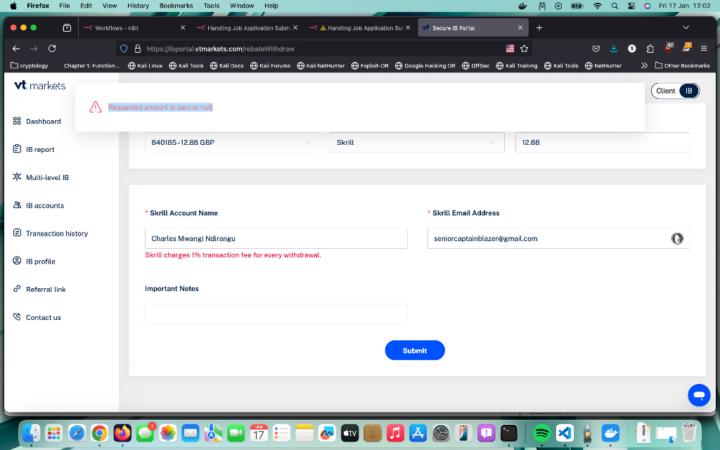Open macOS Spotlight search
720x450 pixels.
(x=614, y=6)
